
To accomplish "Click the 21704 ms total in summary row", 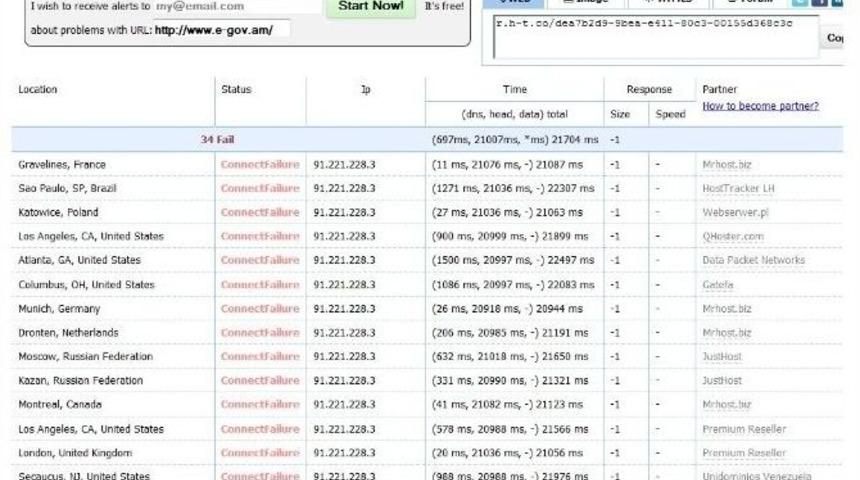I will pyautogui.click(x=575, y=140).
